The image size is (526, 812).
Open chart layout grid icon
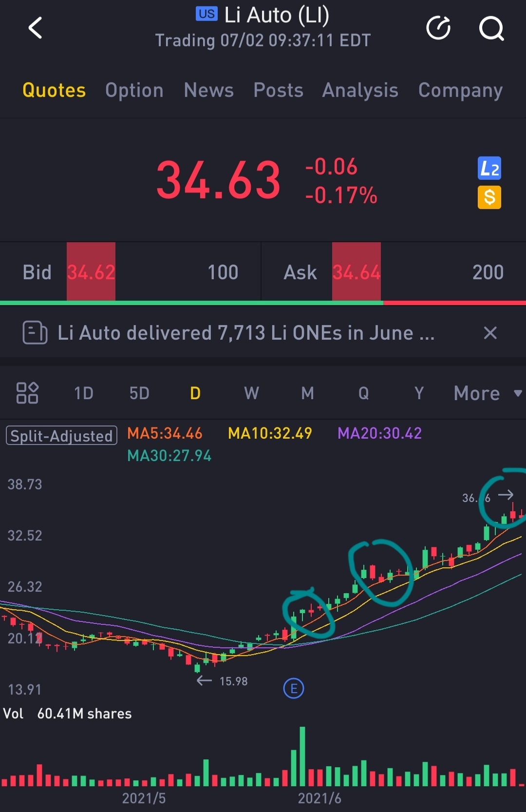tap(27, 393)
